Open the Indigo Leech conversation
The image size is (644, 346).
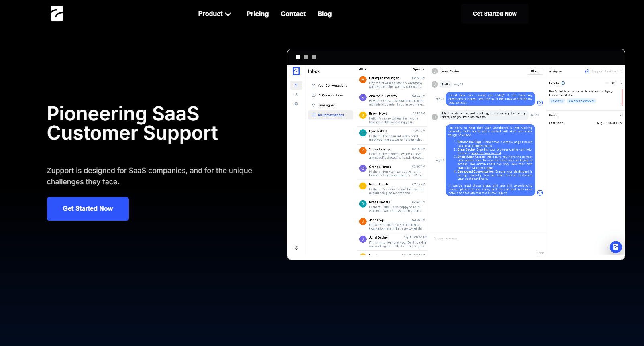[x=392, y=189]
